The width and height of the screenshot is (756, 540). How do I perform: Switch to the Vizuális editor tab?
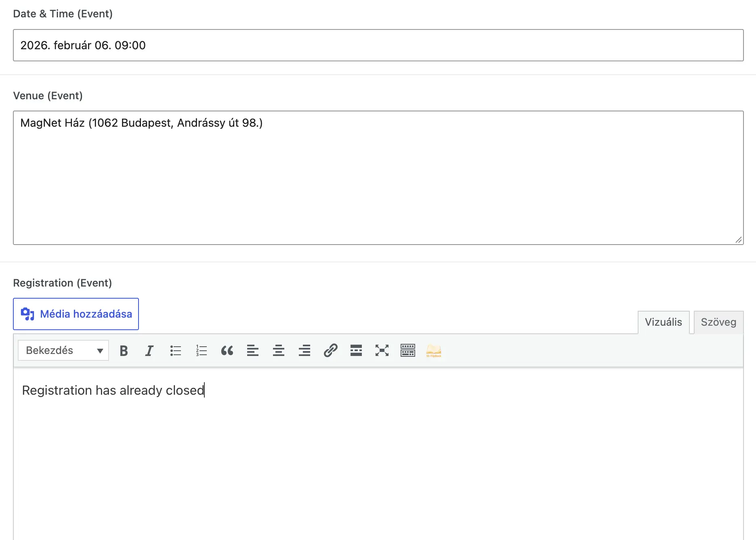pyautogui.click(x=664, y=322)
